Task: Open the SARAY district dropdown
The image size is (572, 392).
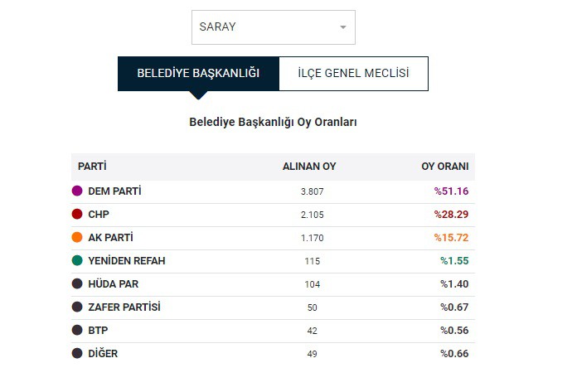Action: pyautogui.click(x=274, y=27)
